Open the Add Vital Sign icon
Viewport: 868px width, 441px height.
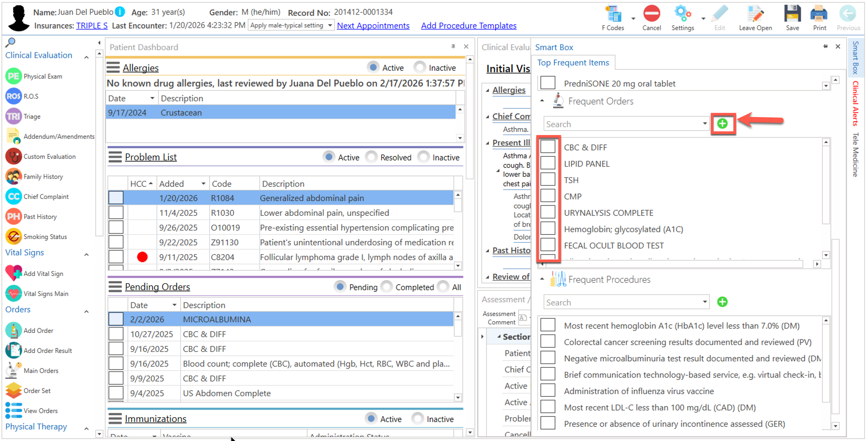point(13,274)
